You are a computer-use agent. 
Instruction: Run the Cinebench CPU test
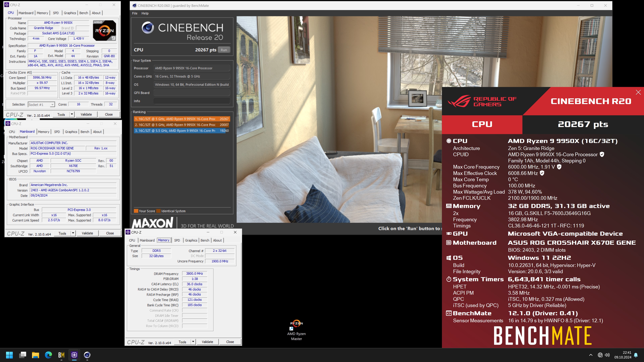[224, 50]
